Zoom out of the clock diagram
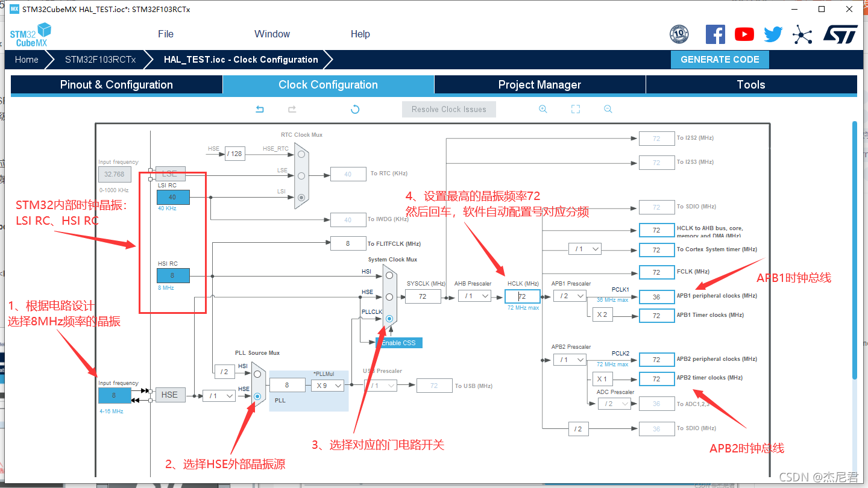The image size is (868, 488). tap(608, 109)
